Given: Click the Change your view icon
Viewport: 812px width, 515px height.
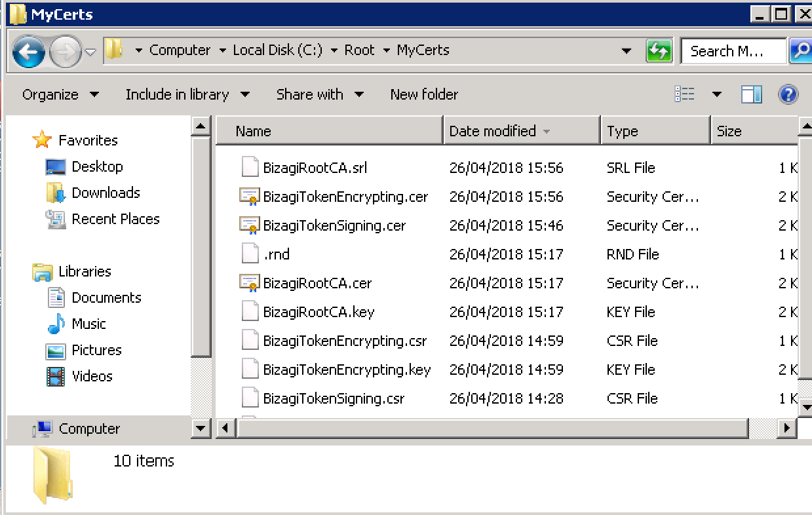Looking at the screenshot, I should [684, 94].
